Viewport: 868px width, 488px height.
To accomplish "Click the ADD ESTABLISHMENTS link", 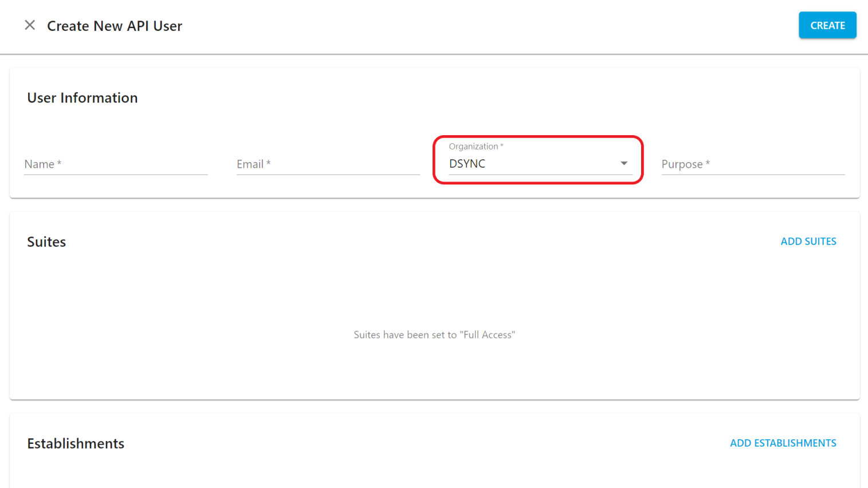I will pos(783,443).
